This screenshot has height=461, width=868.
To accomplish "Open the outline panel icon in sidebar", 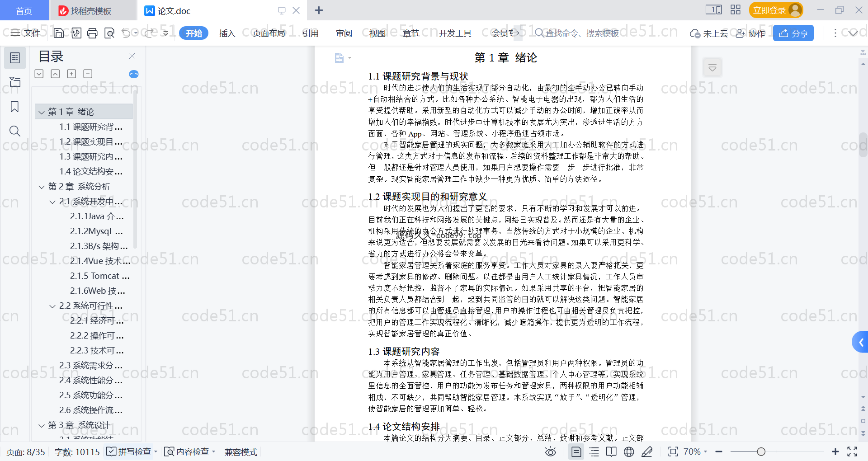I will tap(15, 58).
